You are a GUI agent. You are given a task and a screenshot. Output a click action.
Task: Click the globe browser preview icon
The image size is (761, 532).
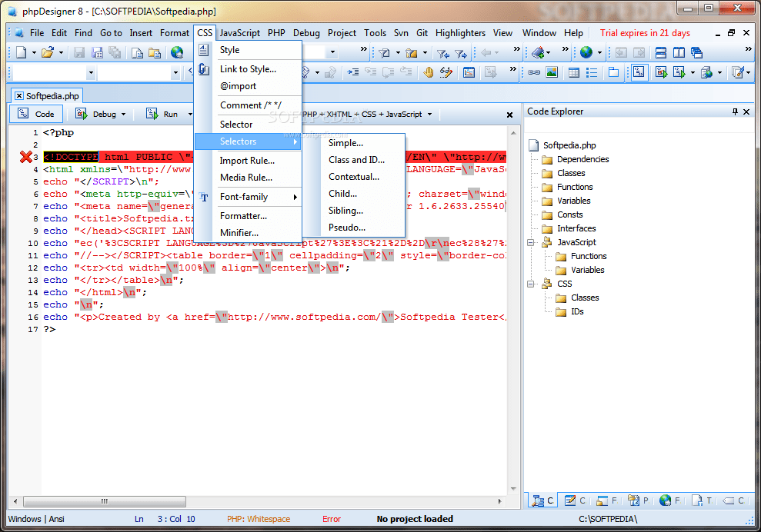177,52
